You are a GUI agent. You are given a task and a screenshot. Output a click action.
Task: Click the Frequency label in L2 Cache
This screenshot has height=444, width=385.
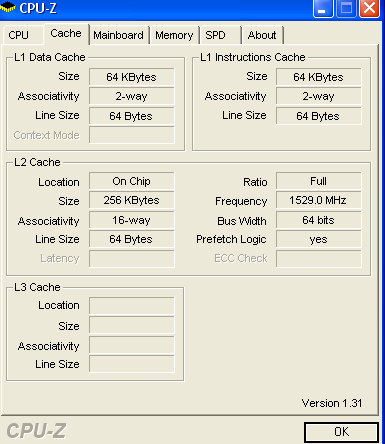(x=241, y=201)
